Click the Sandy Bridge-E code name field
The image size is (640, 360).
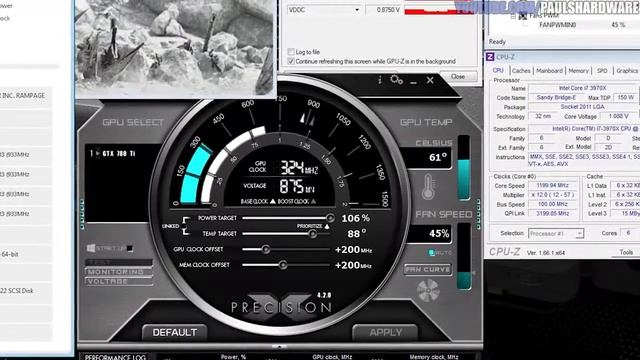coord(556,98)
